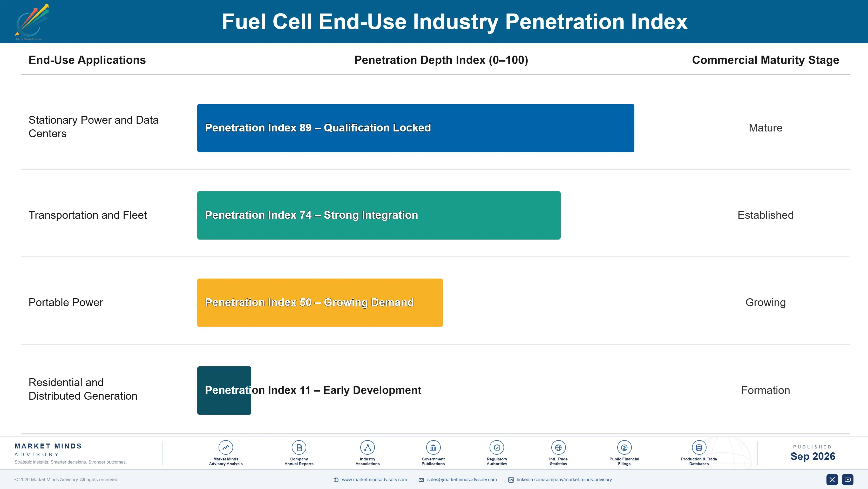Click the 'End-Use Applications' column header
The image size is (868, 489).
tap(87, 60)
